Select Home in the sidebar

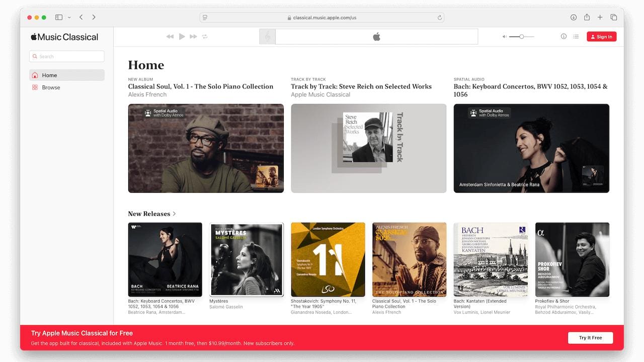pos(67,75)
